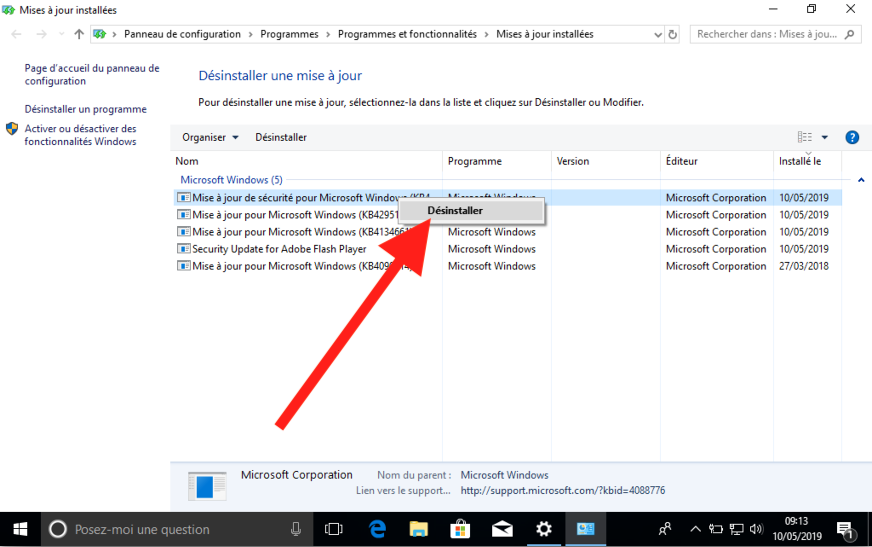Collapse the 'Microsoft Windows (5)' group

click(231, 180)
